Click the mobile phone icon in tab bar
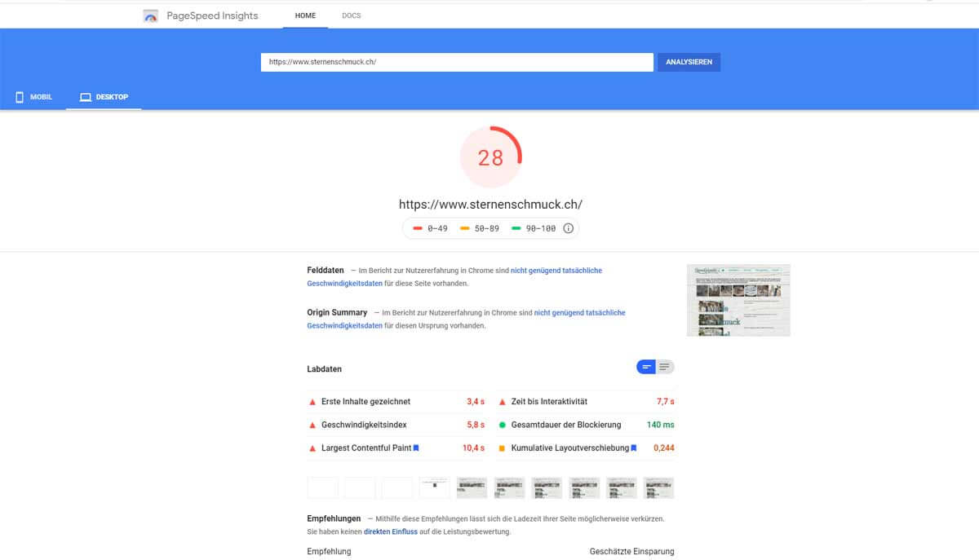Image resolution: width=979 pixels, height=560 pixels. 20,97
